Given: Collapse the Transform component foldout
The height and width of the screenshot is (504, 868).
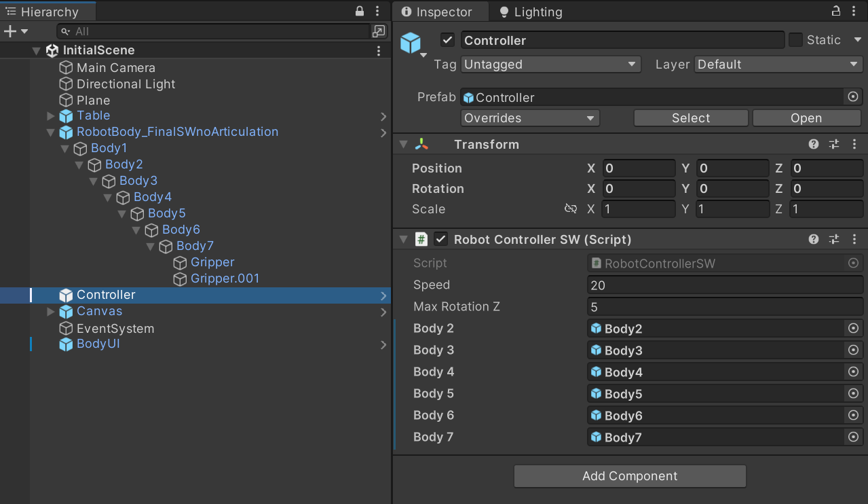Looking at the screenshot, I should [x=404, y=145].
